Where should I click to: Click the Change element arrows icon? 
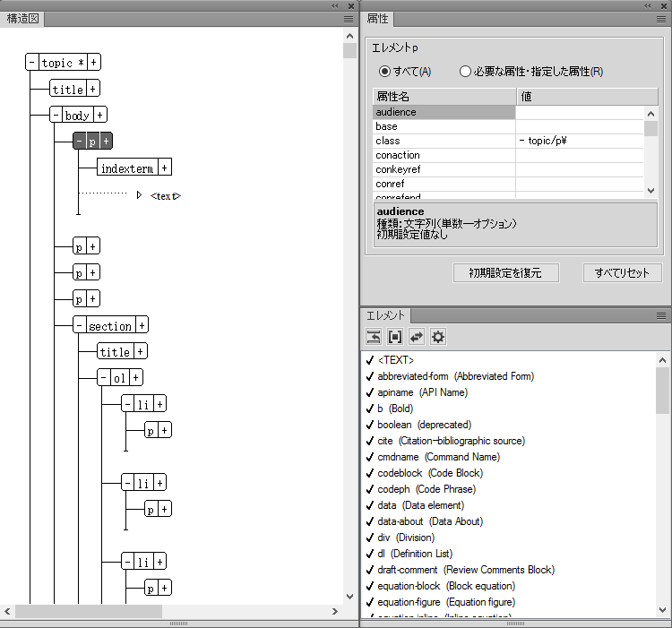click(x=417, y=337)
